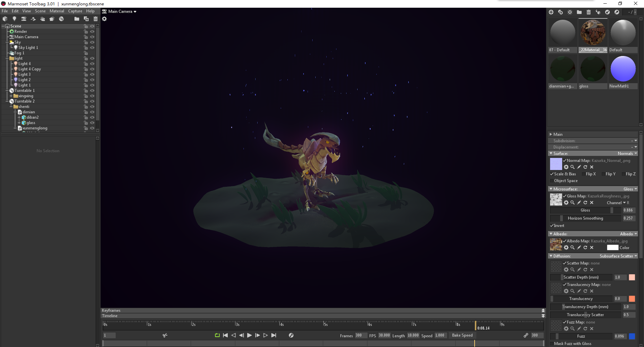
Task: Add a new camera with the camera icon
Action: click(x=24, y=19)
